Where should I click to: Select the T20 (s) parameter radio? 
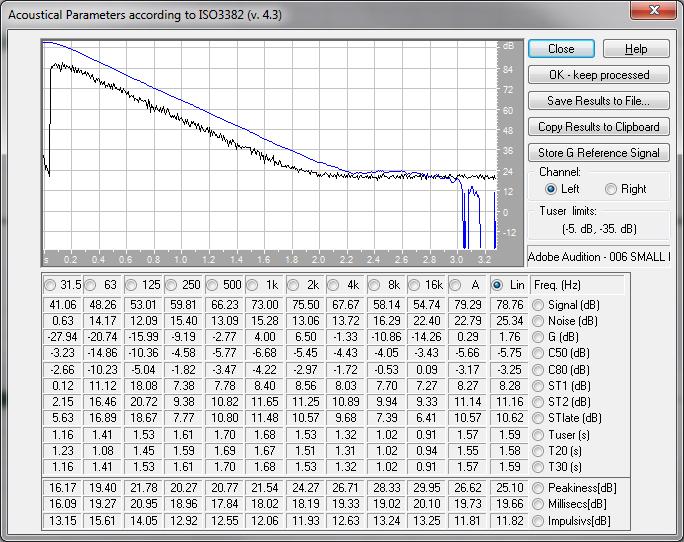coord(538,450)
